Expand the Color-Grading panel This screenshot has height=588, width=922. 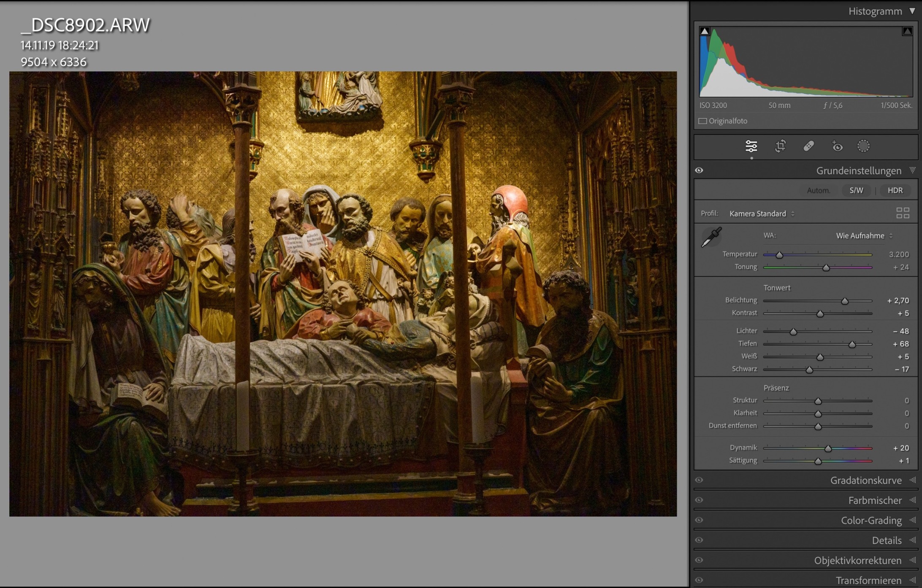[x=871, y=520]
